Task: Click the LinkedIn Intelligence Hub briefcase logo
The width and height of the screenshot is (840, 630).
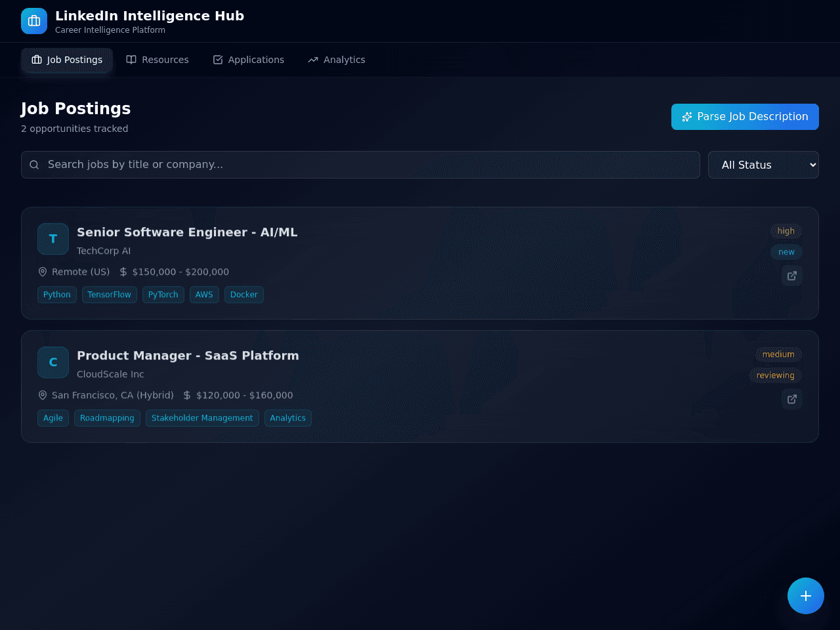Action: pyautogui.click(x=34, y=21)
